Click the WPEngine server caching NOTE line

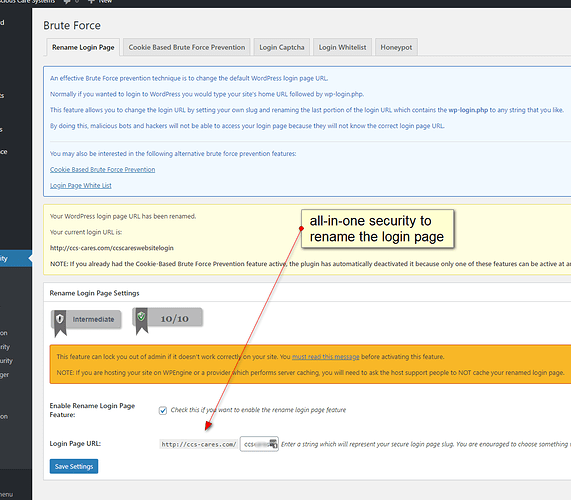click(310, 373)
